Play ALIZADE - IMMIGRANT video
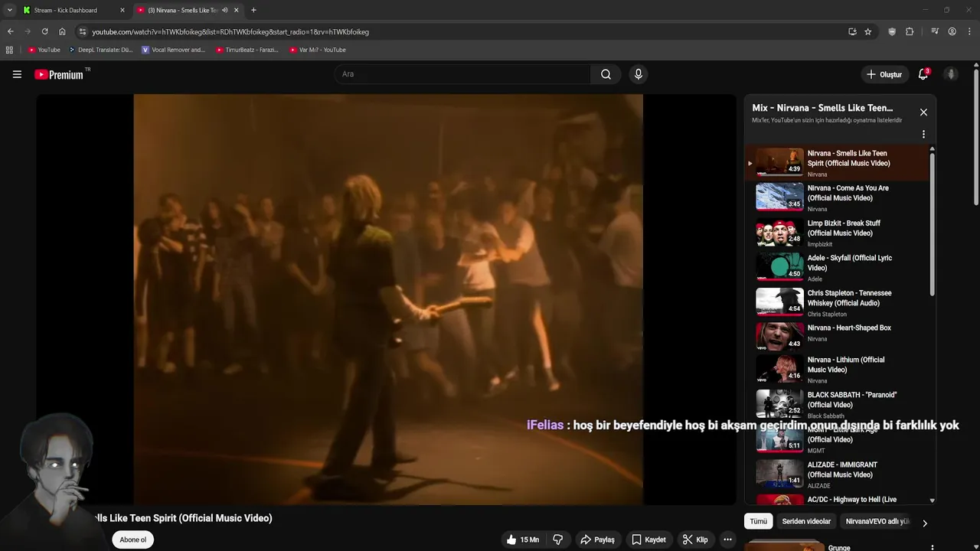 click(837, 473)
